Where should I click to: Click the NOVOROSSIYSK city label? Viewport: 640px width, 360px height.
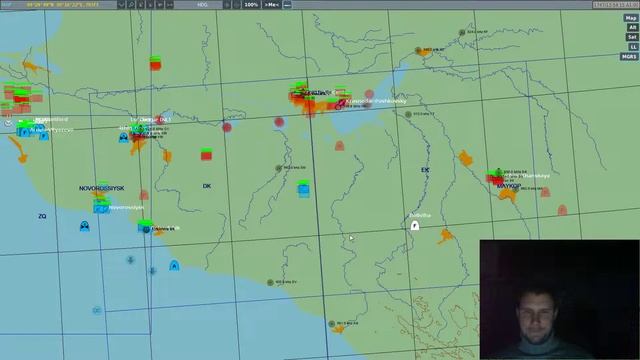point(102,188)
